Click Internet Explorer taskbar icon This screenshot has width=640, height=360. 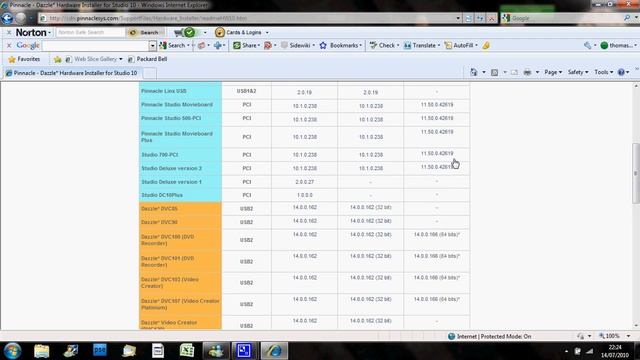(x=274, y=351)
